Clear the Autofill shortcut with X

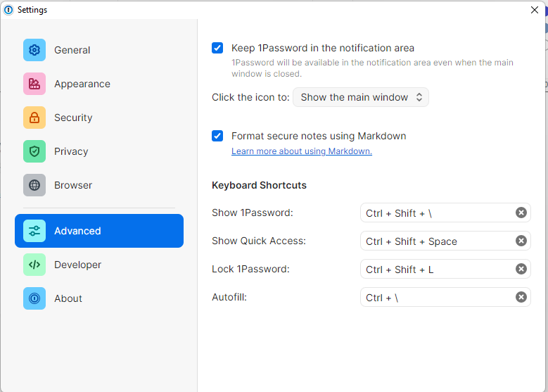521,297
